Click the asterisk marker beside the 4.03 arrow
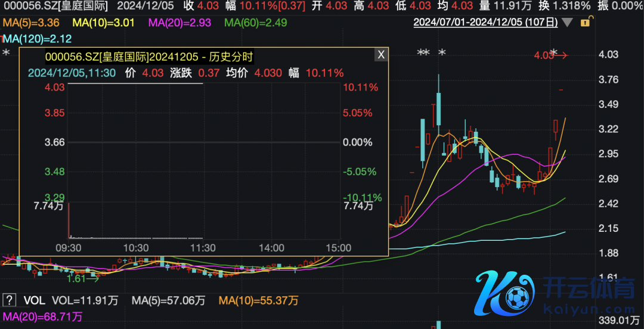Screen dimensions: 644x329 click(554, 53)
